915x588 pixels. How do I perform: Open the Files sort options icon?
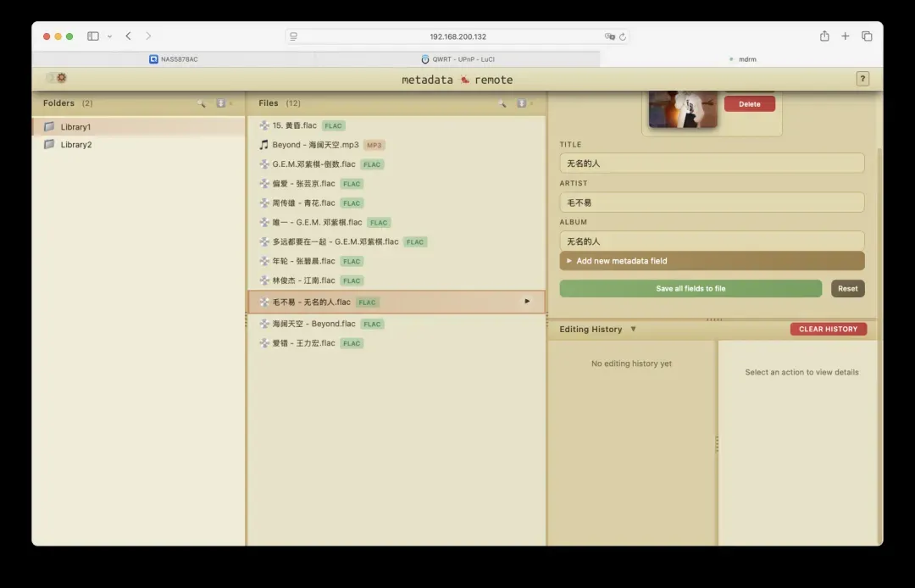(x=522, y=103)
